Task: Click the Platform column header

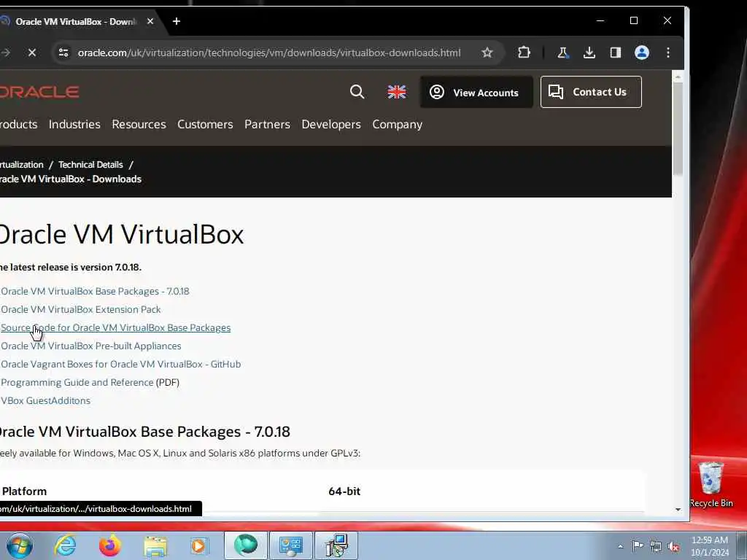Action: pyautogui.click(x=24, y=491)
